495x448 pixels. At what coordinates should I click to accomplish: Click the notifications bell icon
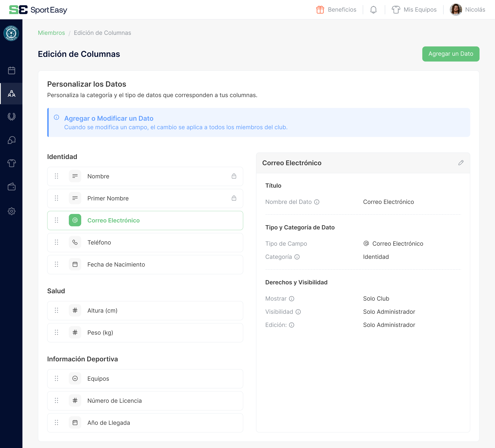tap(373, 10)
